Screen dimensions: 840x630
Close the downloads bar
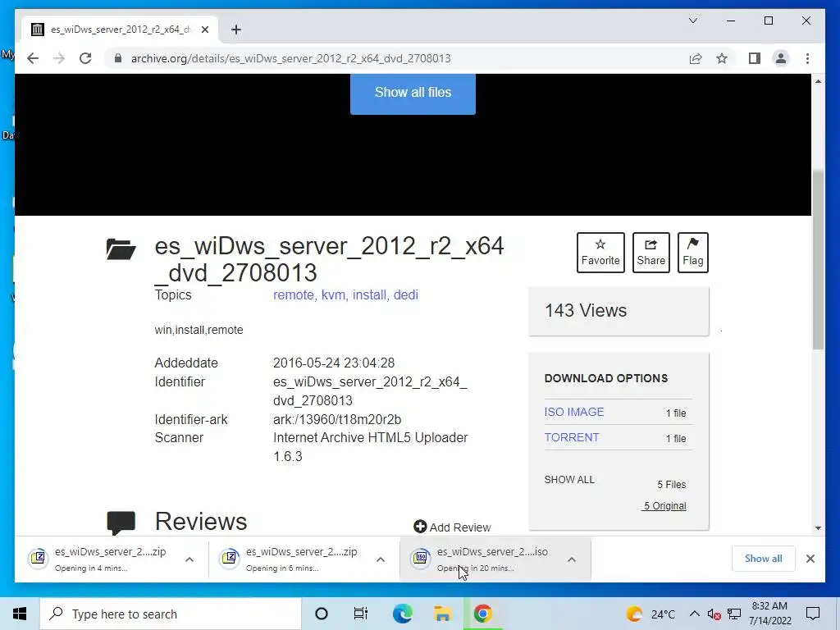pos(810,559)
